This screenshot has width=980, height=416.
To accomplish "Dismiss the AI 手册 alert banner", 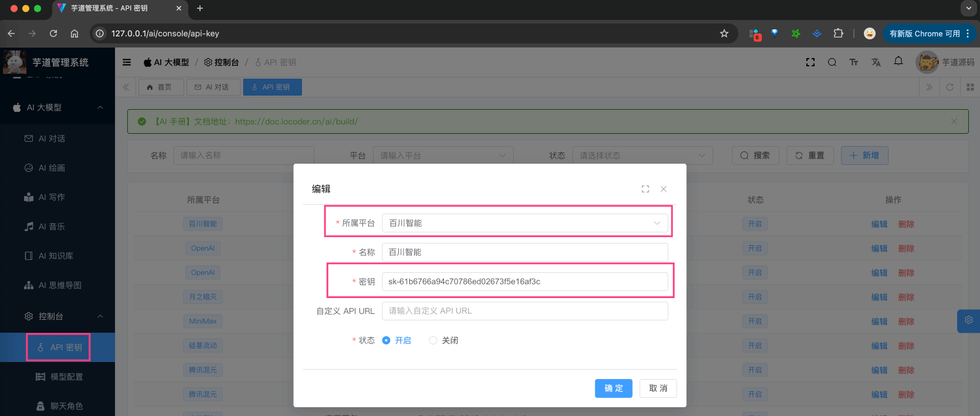I will click(954, 121).
